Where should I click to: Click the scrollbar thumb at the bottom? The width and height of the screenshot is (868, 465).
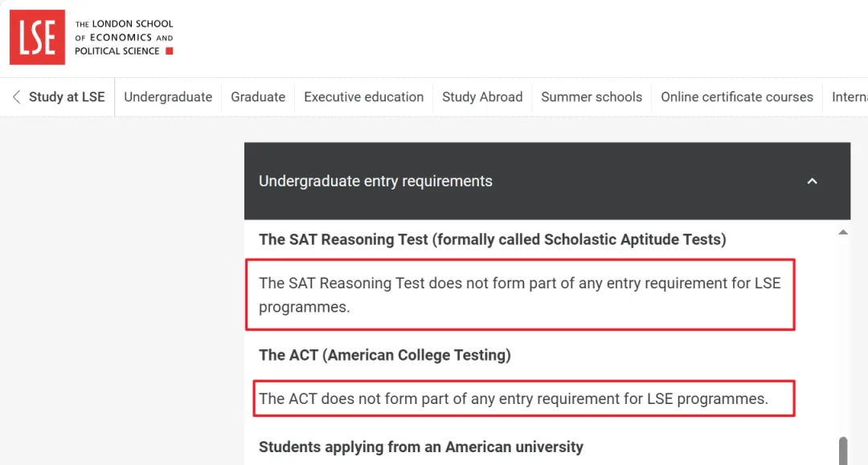(843, 450)
